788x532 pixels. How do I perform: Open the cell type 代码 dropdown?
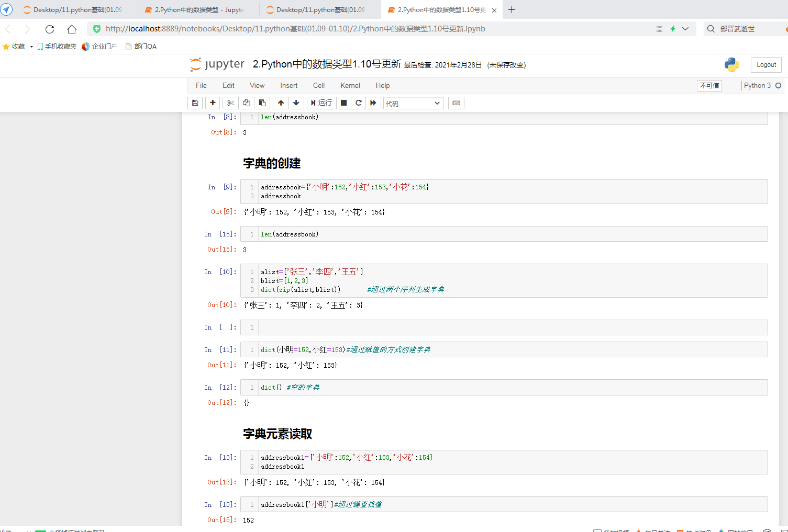(413, 103)
